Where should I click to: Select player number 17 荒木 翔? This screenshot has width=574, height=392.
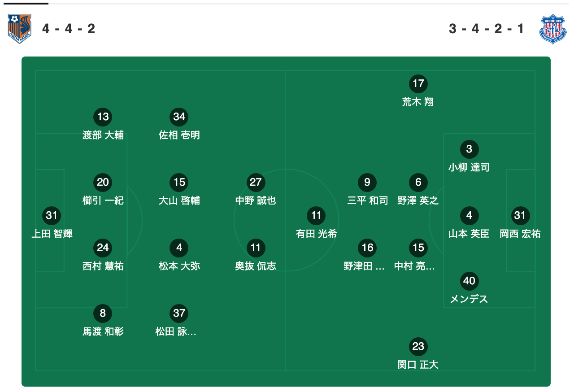418,92
